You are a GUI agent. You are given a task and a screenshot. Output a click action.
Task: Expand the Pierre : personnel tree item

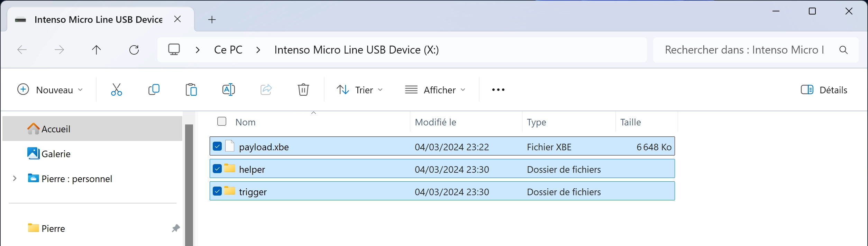tap(15, 178)
